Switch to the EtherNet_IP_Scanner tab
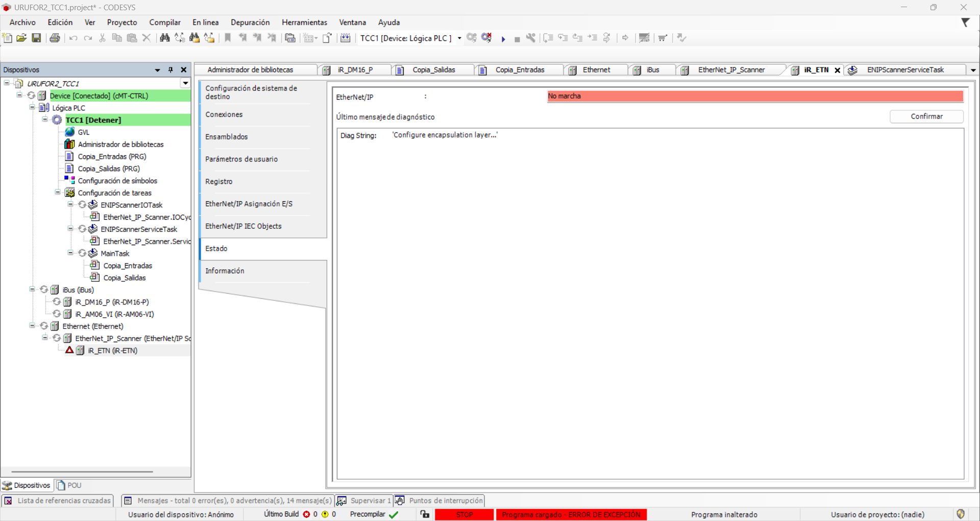Screen dimensions: 980x521 point(730,70)
